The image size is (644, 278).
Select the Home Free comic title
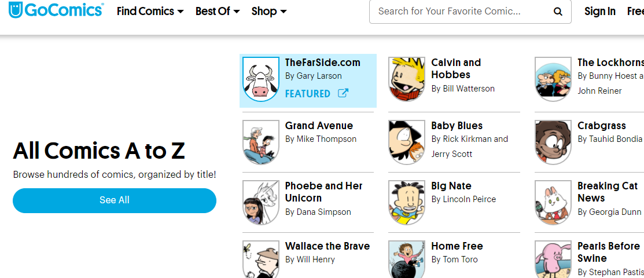(457, 246)
